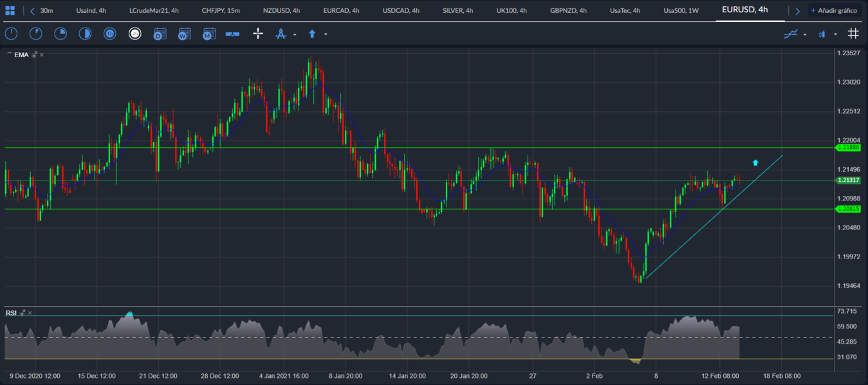Go to previous chart tabs arrow
Screen dimensions: 868x385
(32, 11)
